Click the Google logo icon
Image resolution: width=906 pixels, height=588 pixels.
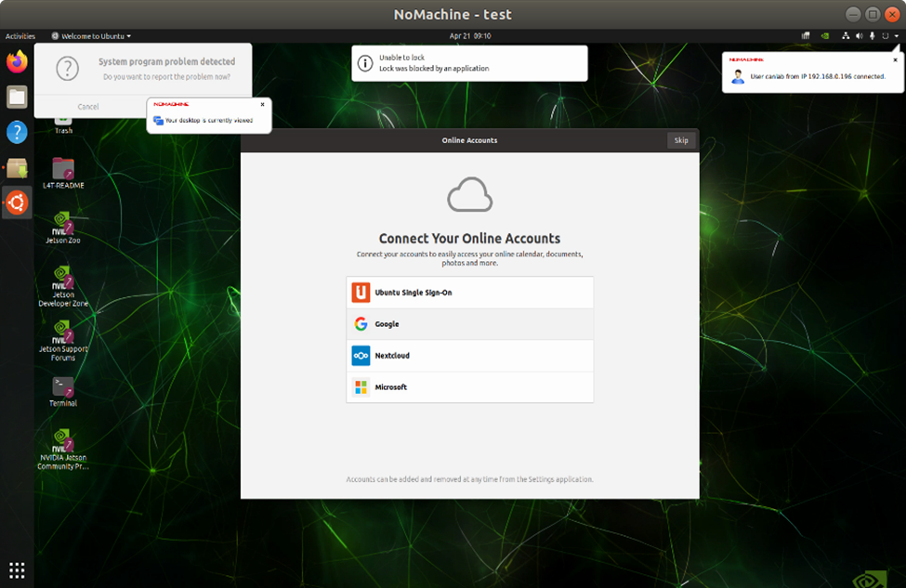pyautogui.click(x=361, y=324)
